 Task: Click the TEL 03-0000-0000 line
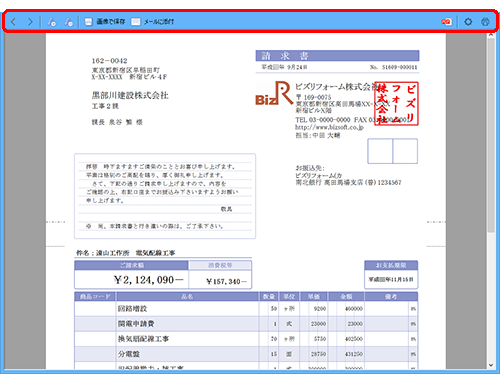(322, 120)
